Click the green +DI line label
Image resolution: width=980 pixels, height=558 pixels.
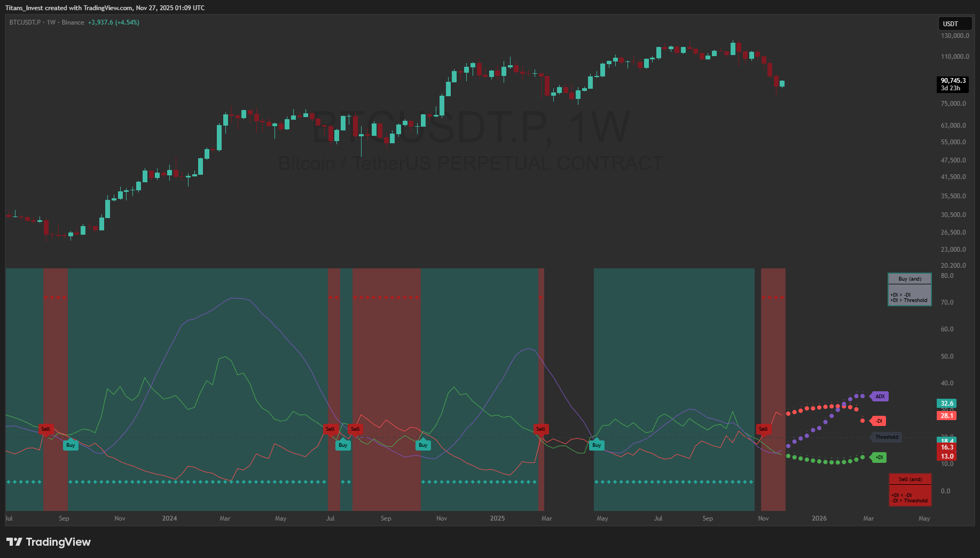[879, 458]
